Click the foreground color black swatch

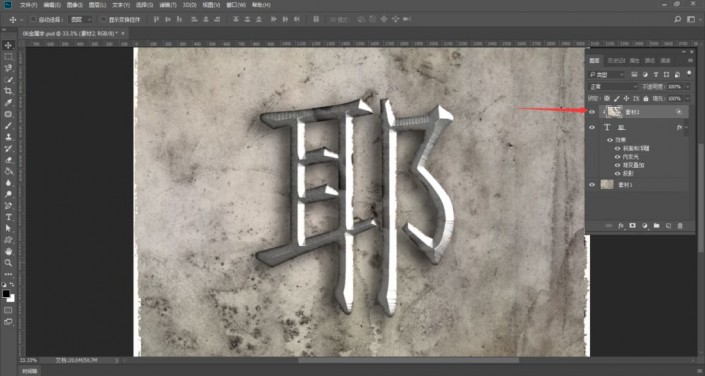(6, 293)
